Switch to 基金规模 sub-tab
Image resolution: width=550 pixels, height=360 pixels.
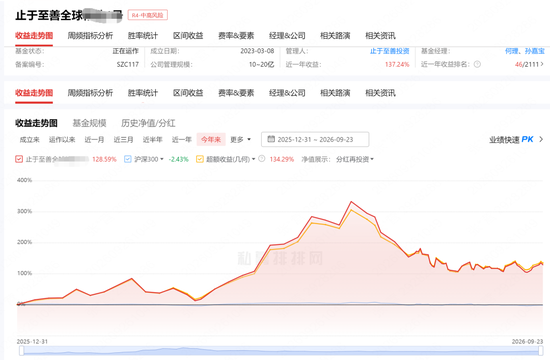point(89,123)
